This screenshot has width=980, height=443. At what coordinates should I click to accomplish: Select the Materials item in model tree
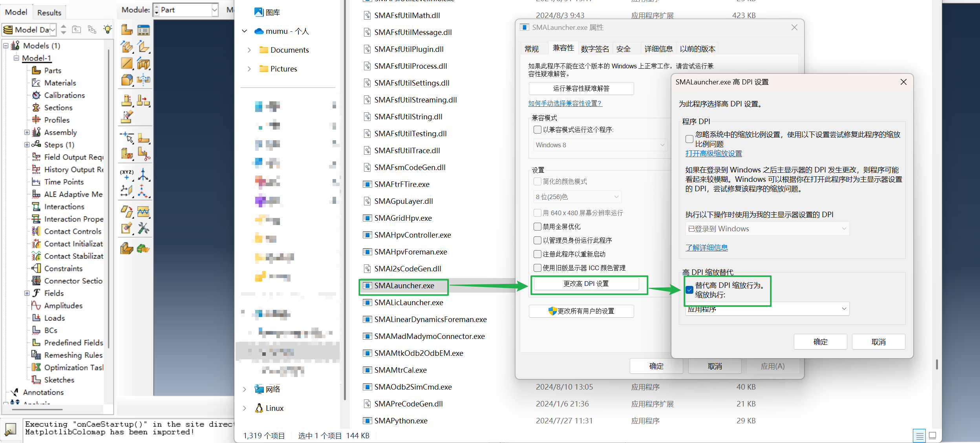tap(60, 83)
